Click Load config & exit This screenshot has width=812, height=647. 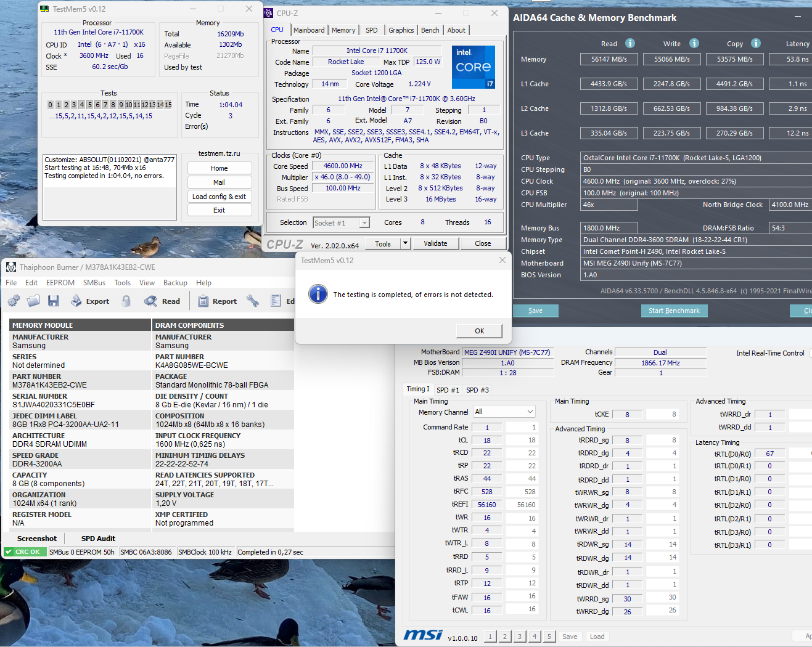click(x=219, y=197)
